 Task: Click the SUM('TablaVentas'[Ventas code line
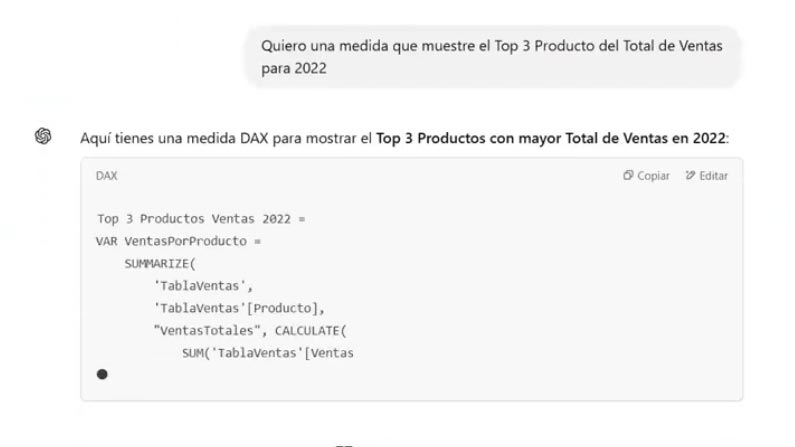[270, 350]
